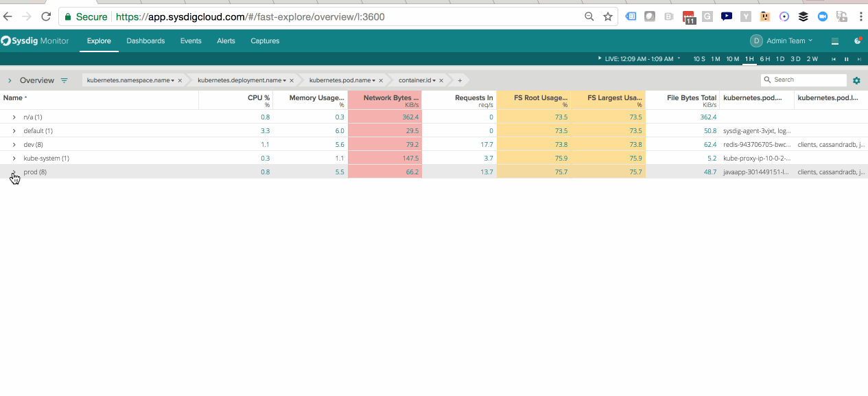Viewport: 868px width, 396px height.
Task: Pause the live time navigation
Action: pyautogui.click(x=846, y=59)
